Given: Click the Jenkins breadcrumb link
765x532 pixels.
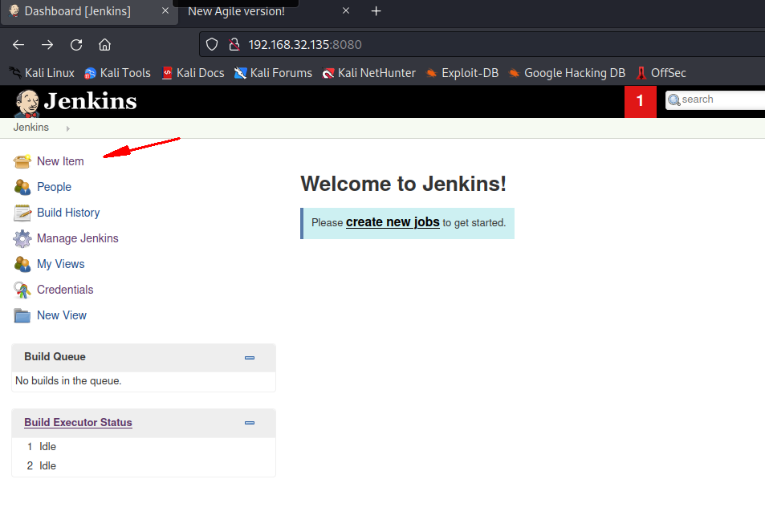Looking at the screenshot, I should pyautogui.click(x=31, y=128).
